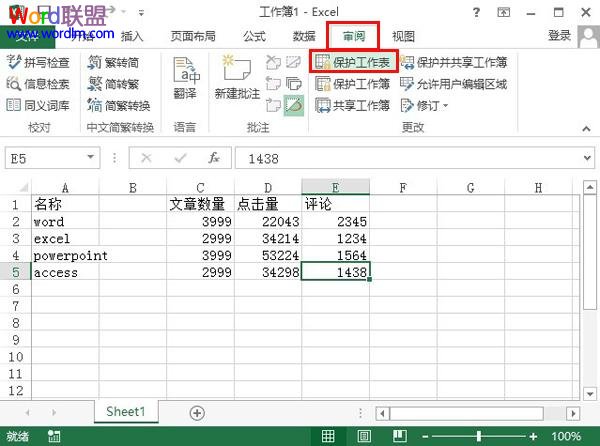600x446 pixels.
Task: Click the macro recording status icon
Action: 54,436
